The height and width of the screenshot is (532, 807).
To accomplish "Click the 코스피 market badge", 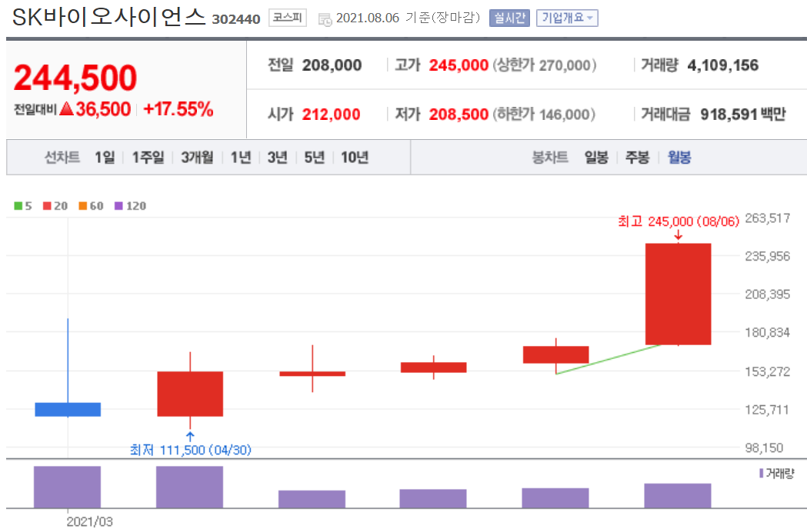I will click(x=287, y=18).
